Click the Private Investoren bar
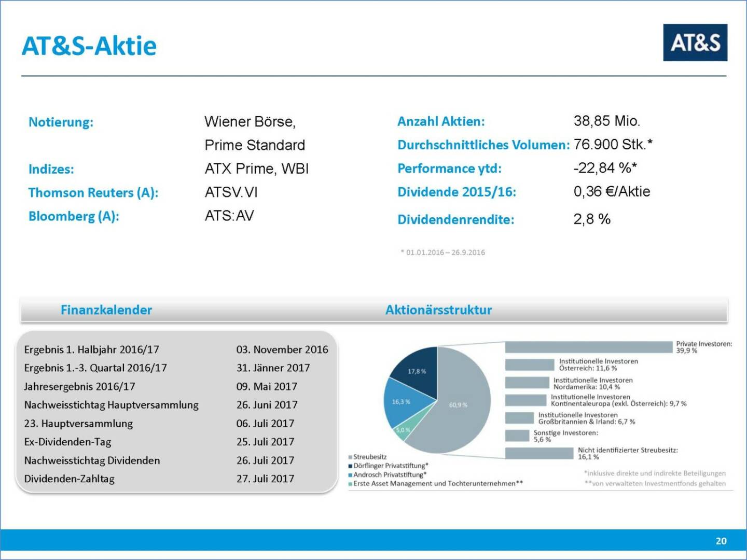747x560 pixels. coord(589,347)
